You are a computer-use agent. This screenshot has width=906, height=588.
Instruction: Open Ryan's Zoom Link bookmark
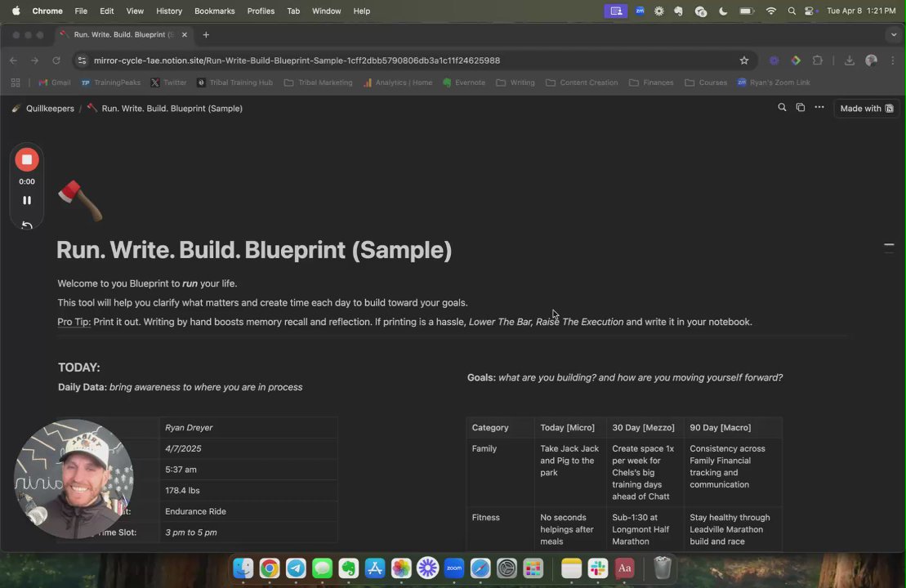tap(774, 82)
